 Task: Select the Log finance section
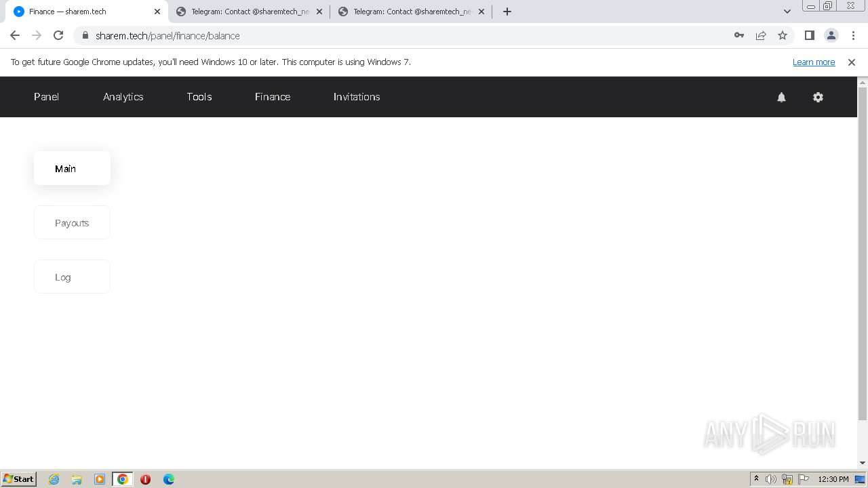click(72, 277)
